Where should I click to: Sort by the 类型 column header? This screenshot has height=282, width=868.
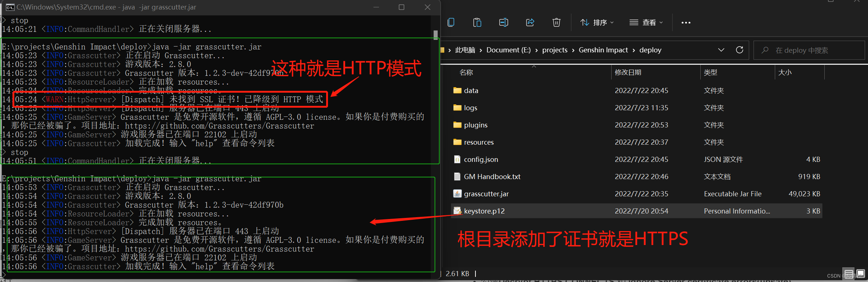(710, 73)
